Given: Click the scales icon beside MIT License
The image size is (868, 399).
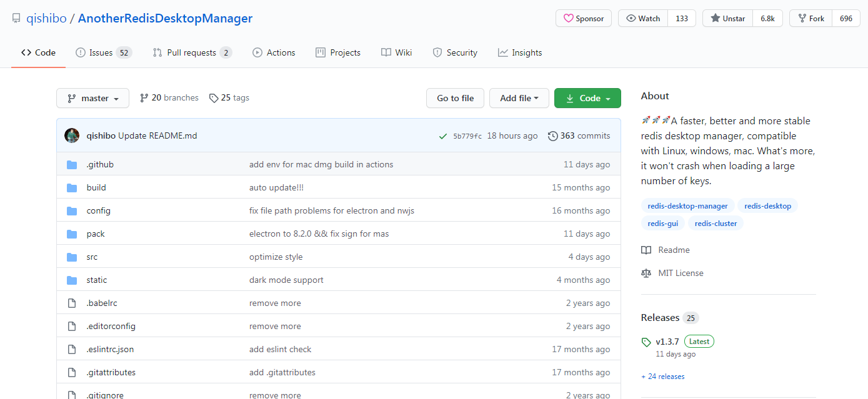Looking at the screenshot, I should tap(646, 273).
